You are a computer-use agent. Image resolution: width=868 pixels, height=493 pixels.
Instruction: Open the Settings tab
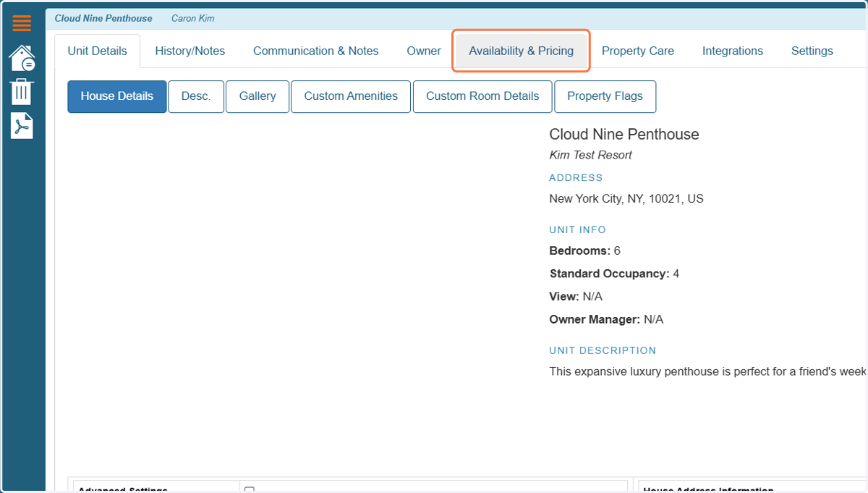tap(812, 51)
